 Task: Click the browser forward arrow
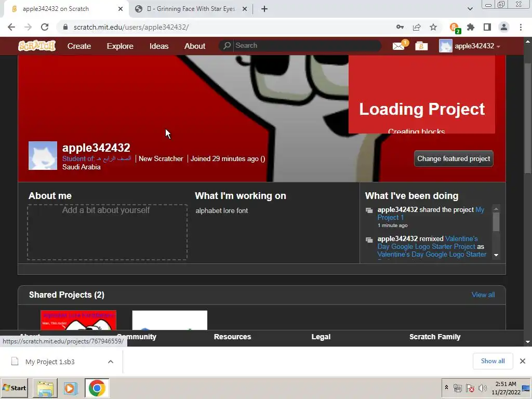pos(28,27)
